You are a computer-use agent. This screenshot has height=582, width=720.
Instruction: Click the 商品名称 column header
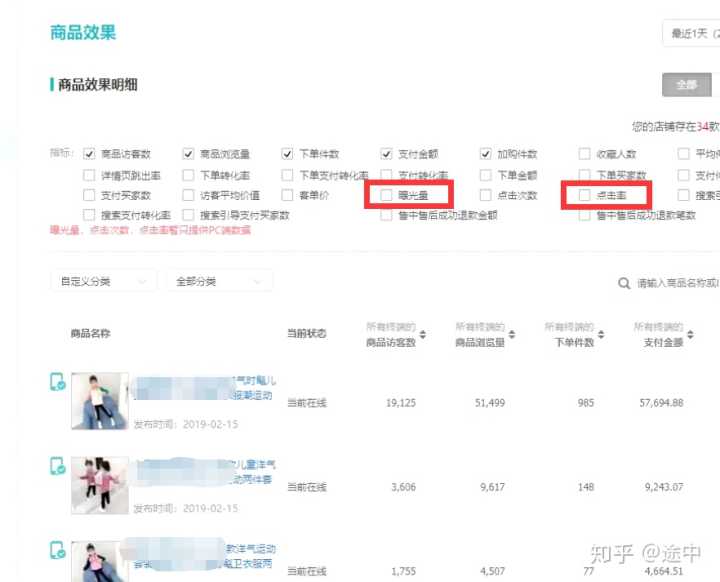90,333
